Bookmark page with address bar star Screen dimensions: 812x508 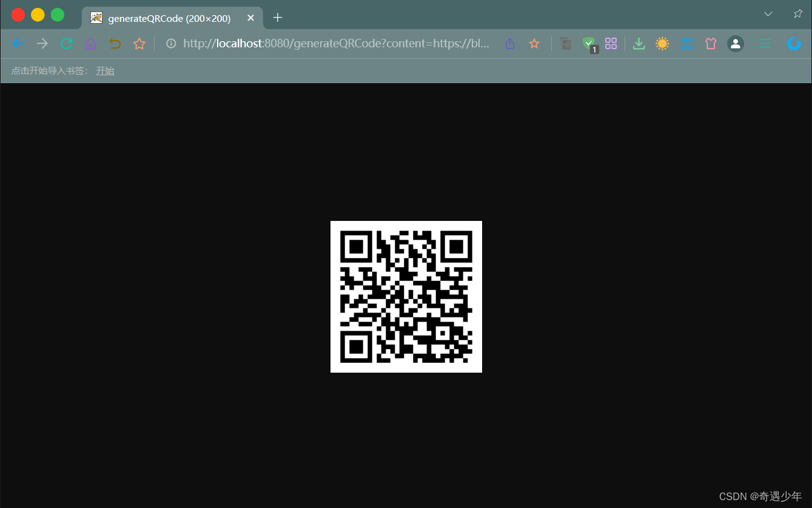534,44
